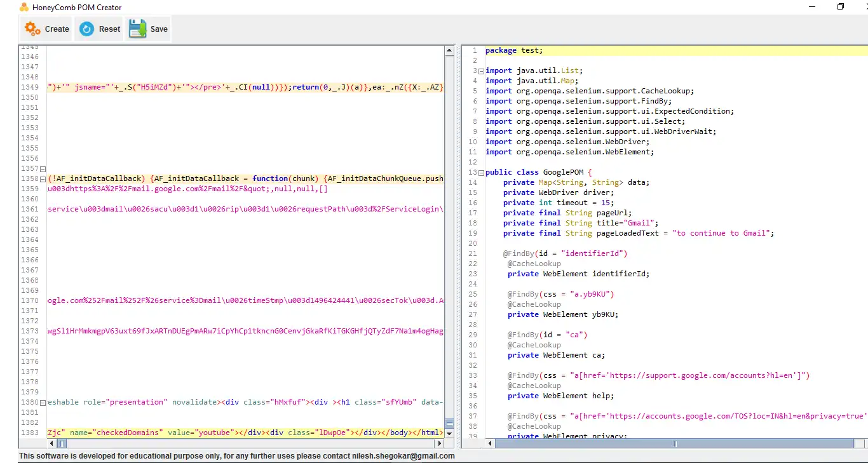Collapse the imports block at line 3
This screenshot has height=463, width=868.
pos(481,71)
